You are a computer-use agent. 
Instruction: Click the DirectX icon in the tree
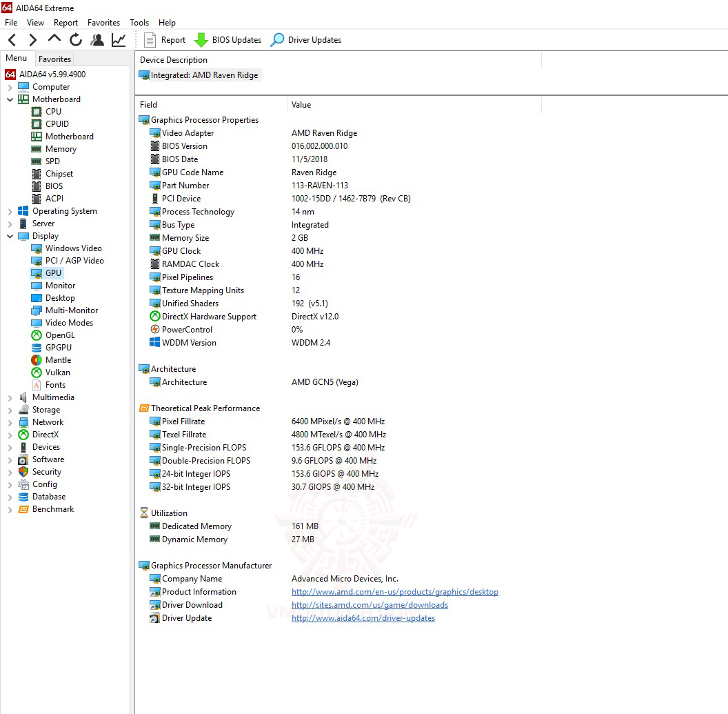pyautogui.click(x=23, y=435)
